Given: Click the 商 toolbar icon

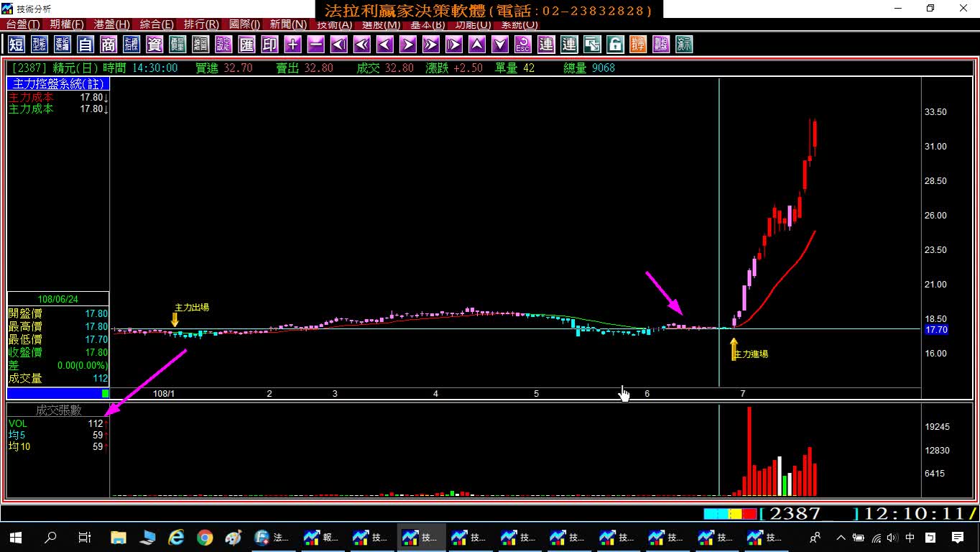Looking at the screenshot, I should [x=108, y=45].
